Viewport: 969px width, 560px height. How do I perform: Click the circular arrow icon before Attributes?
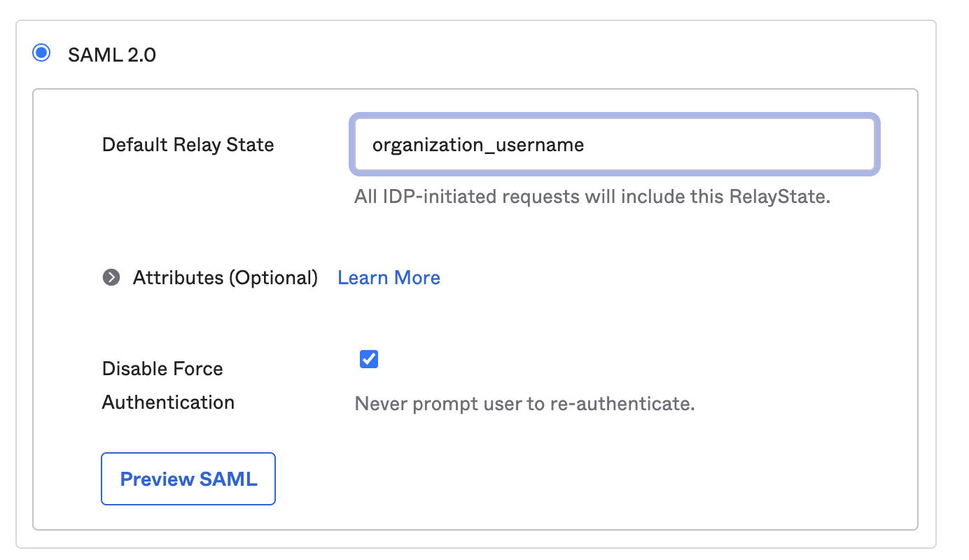coord(112,277)
